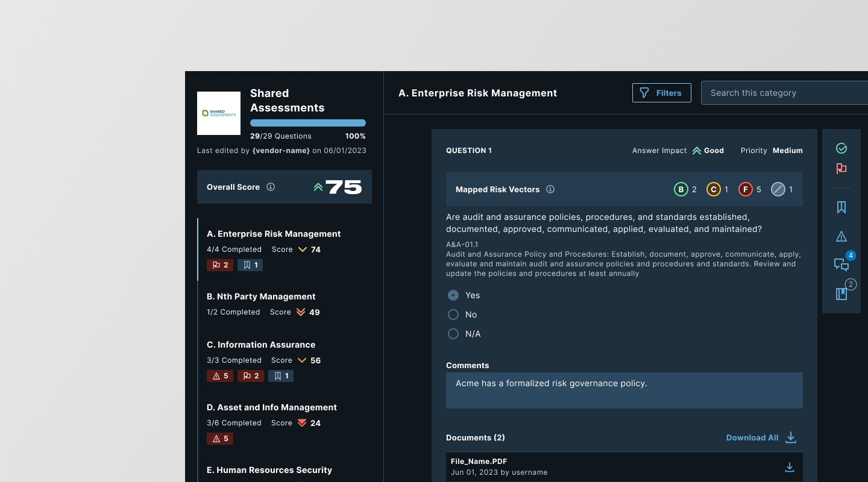Open the documents icon with badge 2

tap(841, 293)
